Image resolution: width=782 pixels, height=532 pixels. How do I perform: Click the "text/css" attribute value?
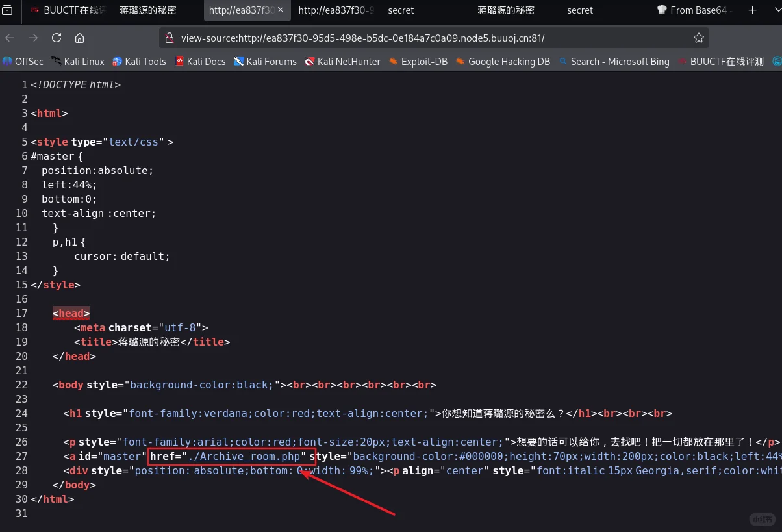[x=135, y=142]
